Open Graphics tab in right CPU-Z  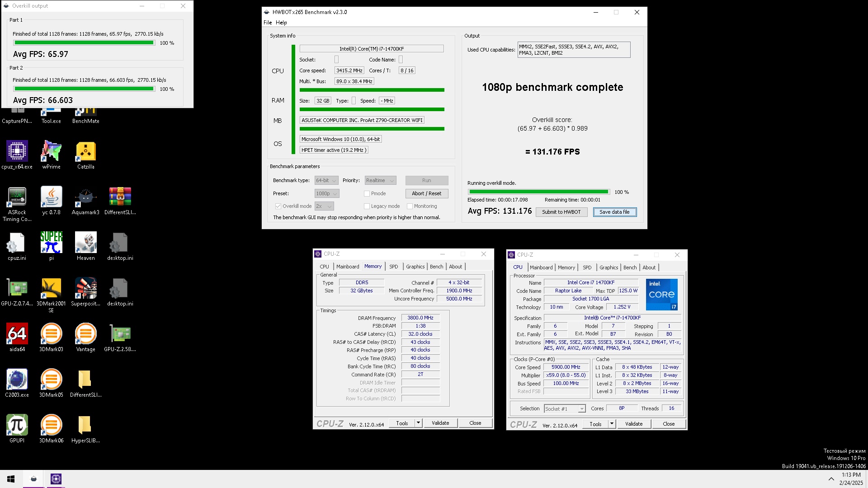tap(609, 267)
